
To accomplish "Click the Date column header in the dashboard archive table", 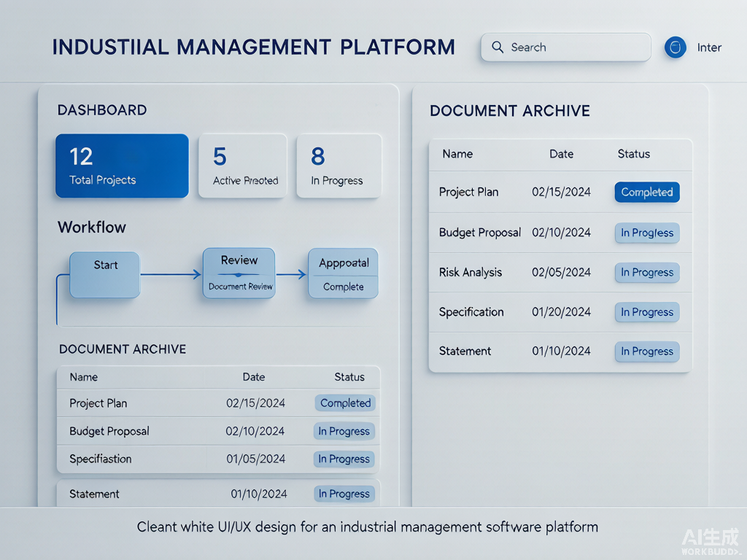I will click(x=253, y=377).
